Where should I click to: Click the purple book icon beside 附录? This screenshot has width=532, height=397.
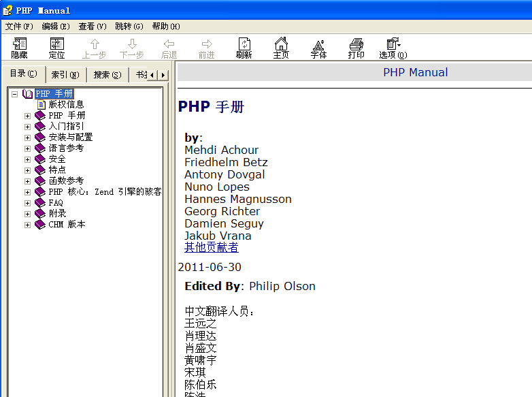click(x=40, y=214)
